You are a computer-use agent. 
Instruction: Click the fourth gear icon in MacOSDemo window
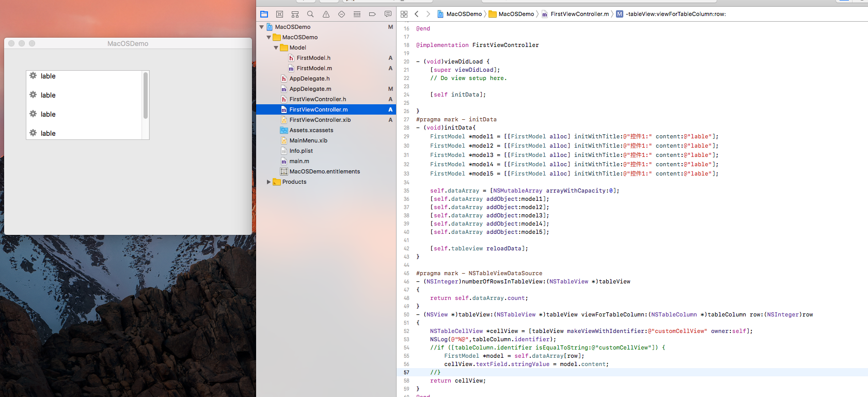(x=33, y=133)
